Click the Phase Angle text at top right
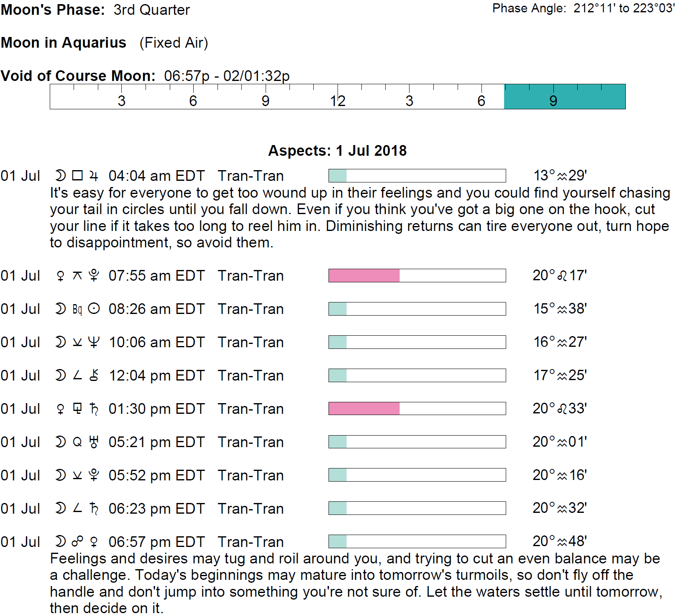This screenshot has width=685, height=616. click(x=583, y=8)
